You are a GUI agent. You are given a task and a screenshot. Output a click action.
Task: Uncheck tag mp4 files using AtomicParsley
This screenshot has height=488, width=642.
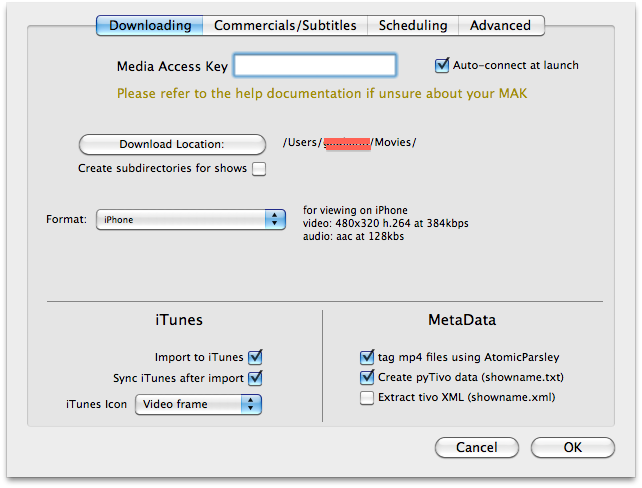click(x=366, y=357)
